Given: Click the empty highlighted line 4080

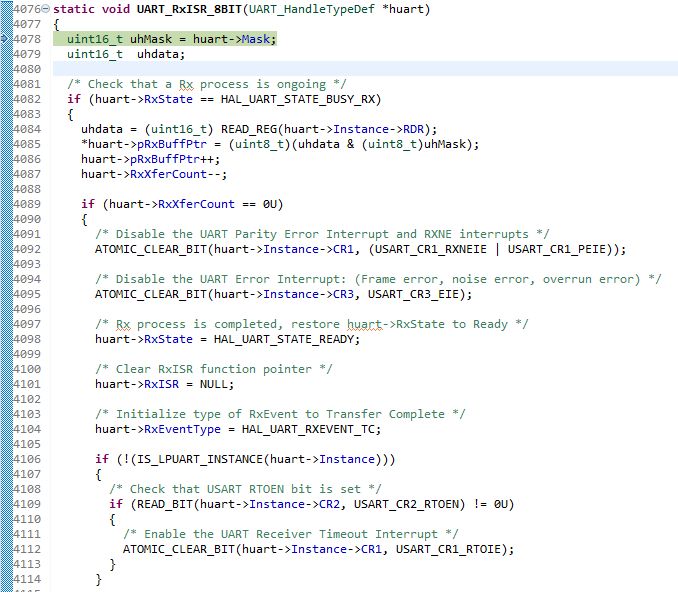Looking at the screenshot, I should (x=365, y=69).
